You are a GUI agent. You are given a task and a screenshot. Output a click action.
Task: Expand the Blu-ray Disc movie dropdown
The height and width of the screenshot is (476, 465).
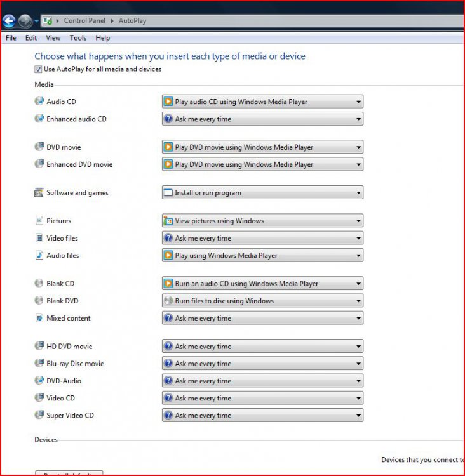pyautogui.click(x=262, y=364)
